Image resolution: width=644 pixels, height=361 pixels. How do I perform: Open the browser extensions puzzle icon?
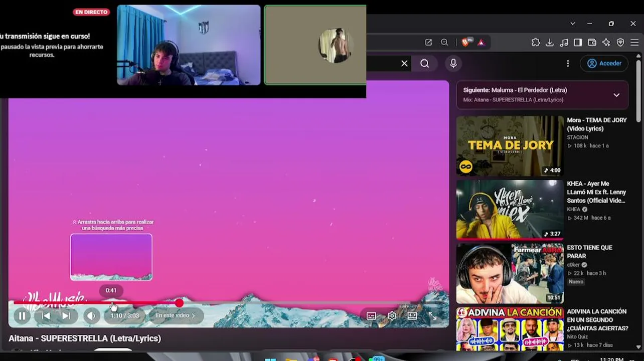(x=536, y=43)
